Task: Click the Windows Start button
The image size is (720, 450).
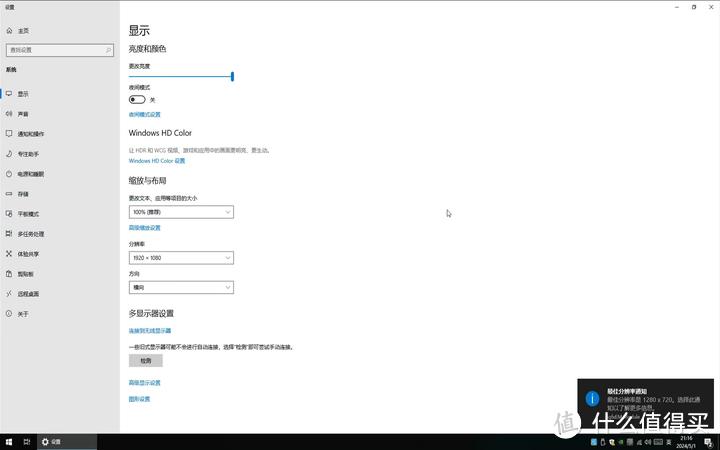Action: [9, 441]
